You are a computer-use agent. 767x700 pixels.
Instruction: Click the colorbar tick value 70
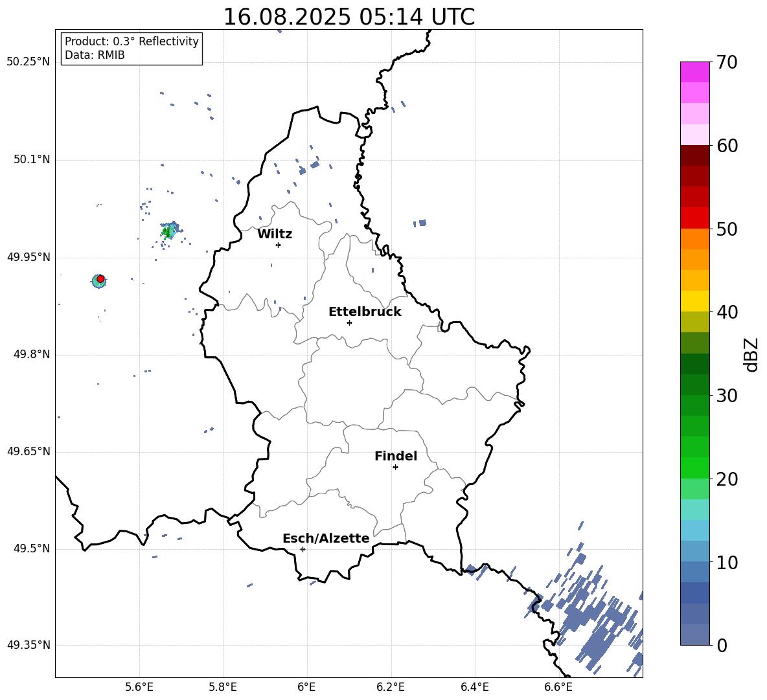tap(727, 62)
